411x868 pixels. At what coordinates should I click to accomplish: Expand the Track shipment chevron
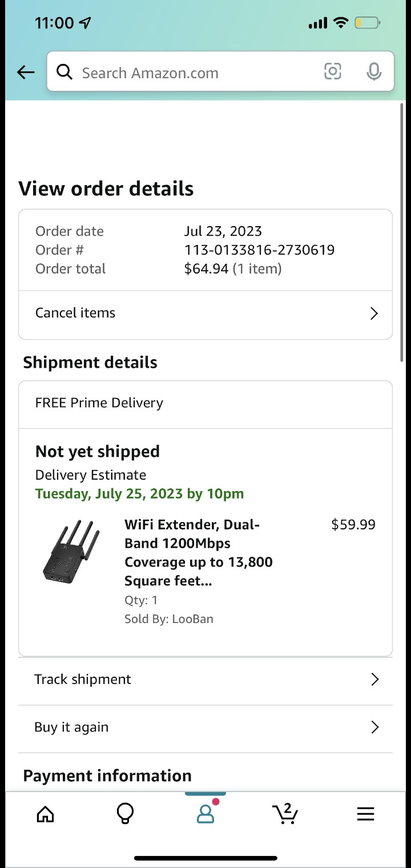coord(374,680)
